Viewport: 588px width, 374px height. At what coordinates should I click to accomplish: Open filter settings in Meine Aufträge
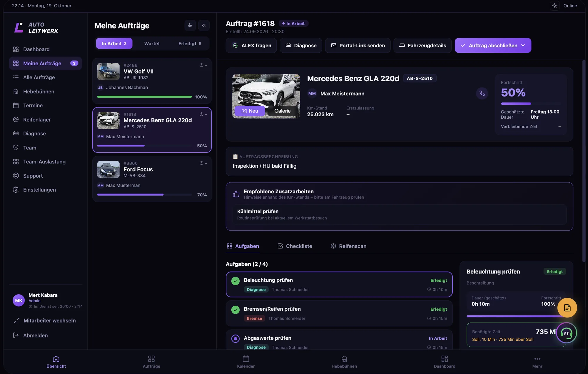[x=190, y=25]
